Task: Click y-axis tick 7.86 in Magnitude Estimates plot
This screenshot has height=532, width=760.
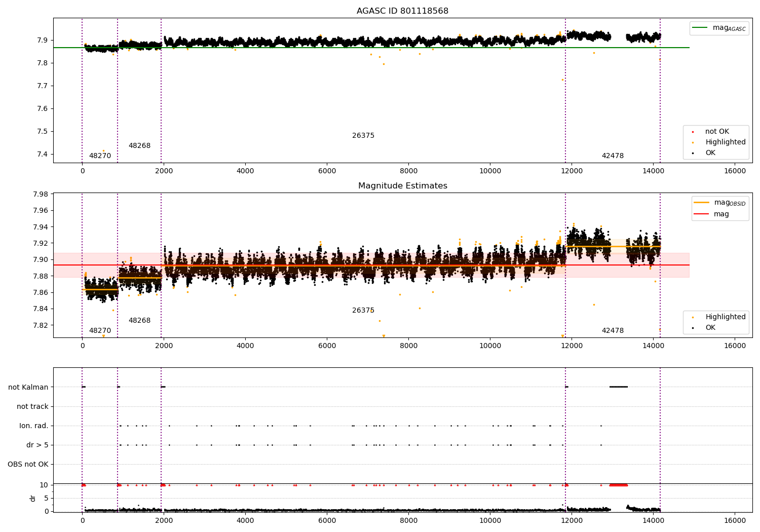Action: [x=41, y=293]
